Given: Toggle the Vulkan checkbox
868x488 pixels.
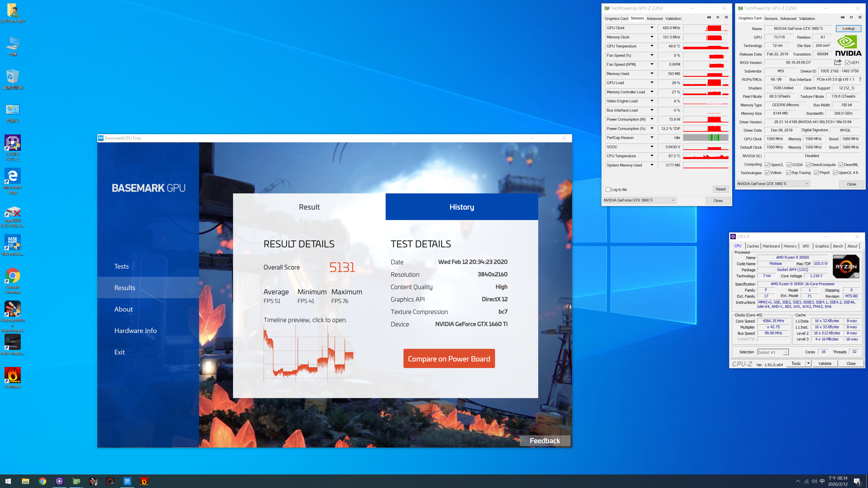Looking at the screenshot, I should [767, 173].
